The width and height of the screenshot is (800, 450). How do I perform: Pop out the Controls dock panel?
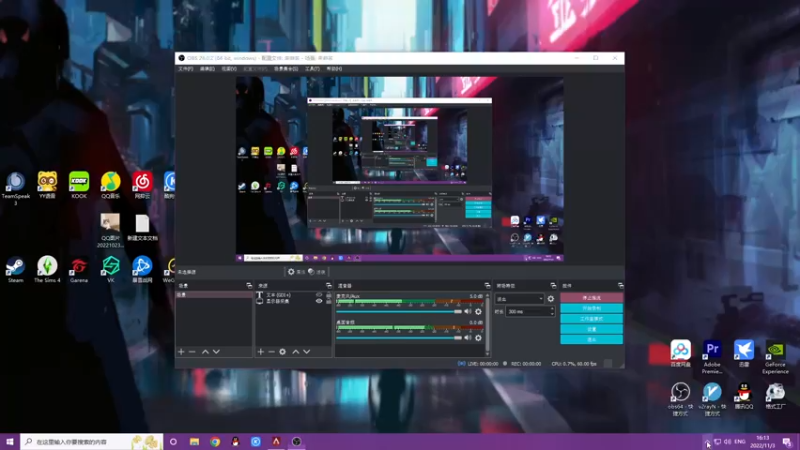[x=620, y=286]
